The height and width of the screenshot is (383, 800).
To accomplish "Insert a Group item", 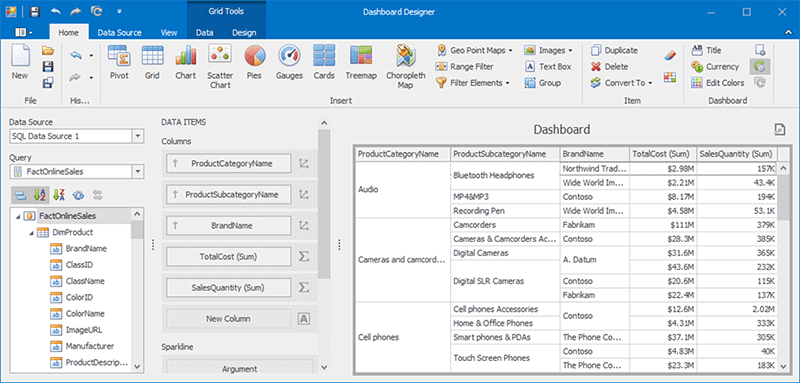I will pyautogui.click(x=543, y=83).
